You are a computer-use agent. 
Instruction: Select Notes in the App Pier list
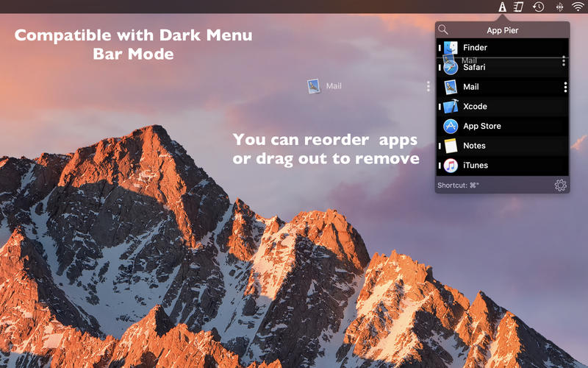474,146
